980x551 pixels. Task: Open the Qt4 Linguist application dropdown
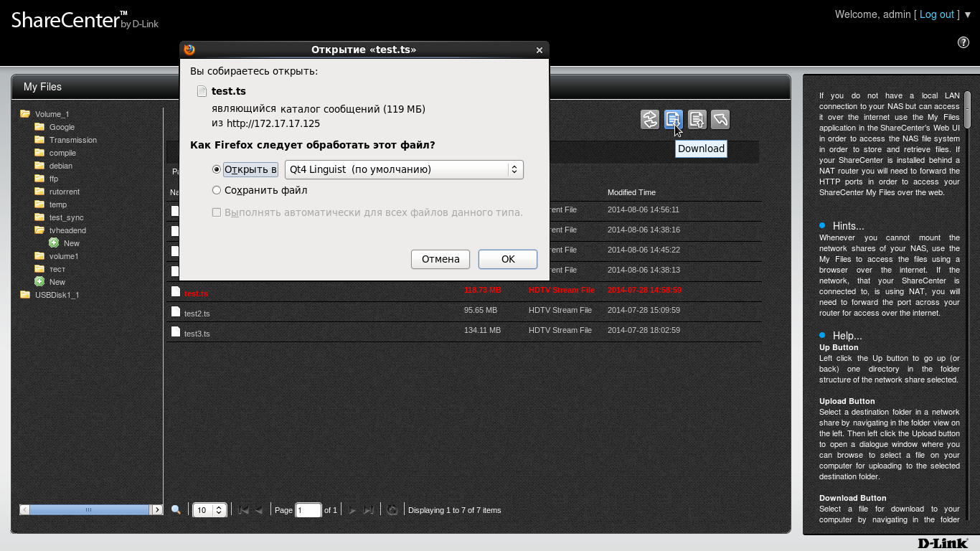pyautogui.click(x=404, y=169)
